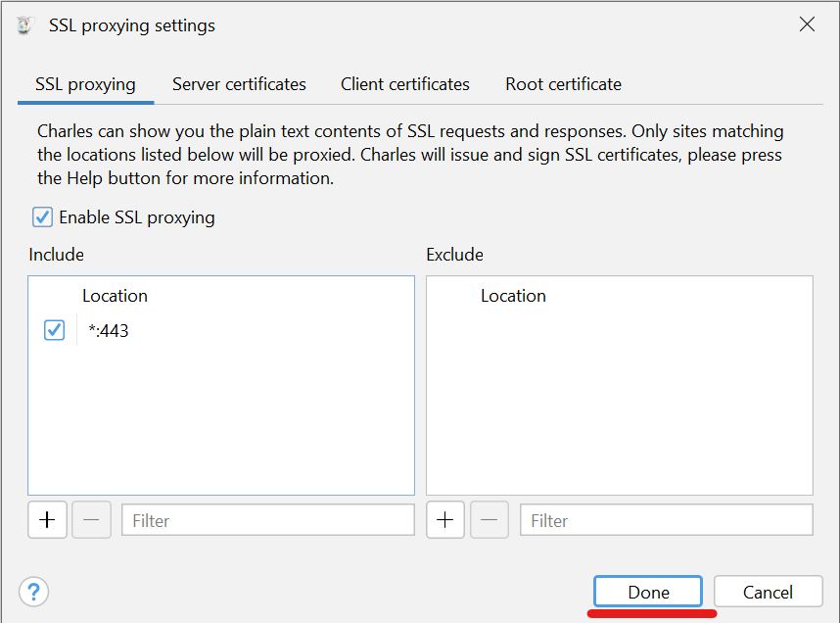Open the Server certificates tab
The image size is (840, 623).
pos(239,84)
